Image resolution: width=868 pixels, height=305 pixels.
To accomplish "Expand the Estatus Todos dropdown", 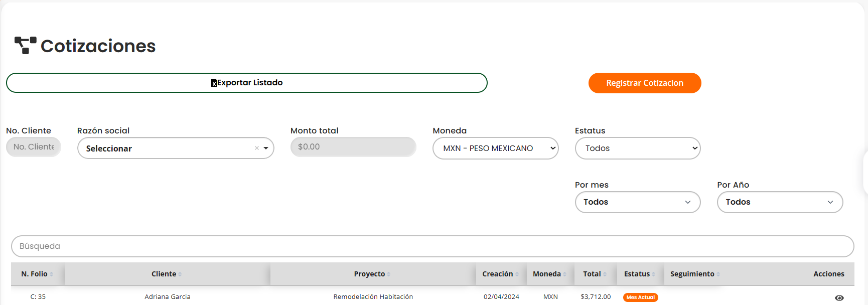I will point(637,148).
